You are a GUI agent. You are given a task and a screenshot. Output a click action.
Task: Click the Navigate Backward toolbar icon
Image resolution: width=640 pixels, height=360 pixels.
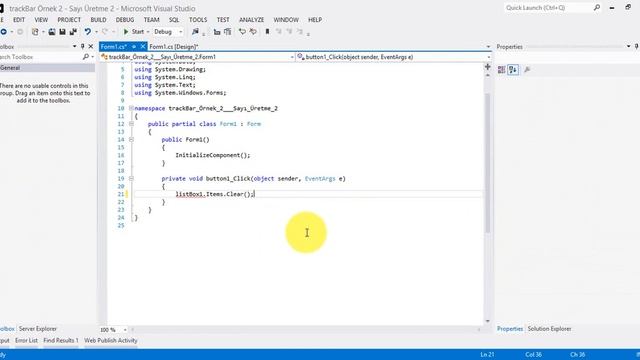[x=3, y=31]
